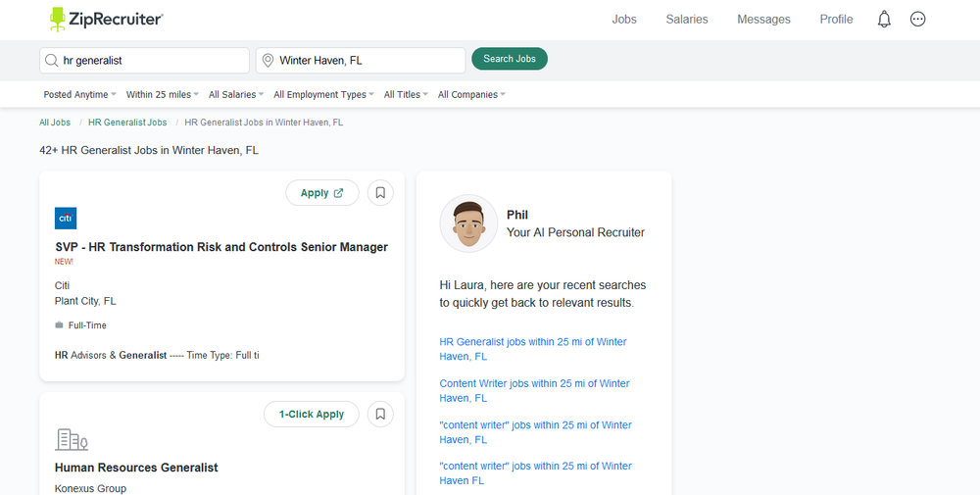Open the Human Resources Generalist job title
The width and height of the screenshot is (980, 495).
click(x=136, y=468)
